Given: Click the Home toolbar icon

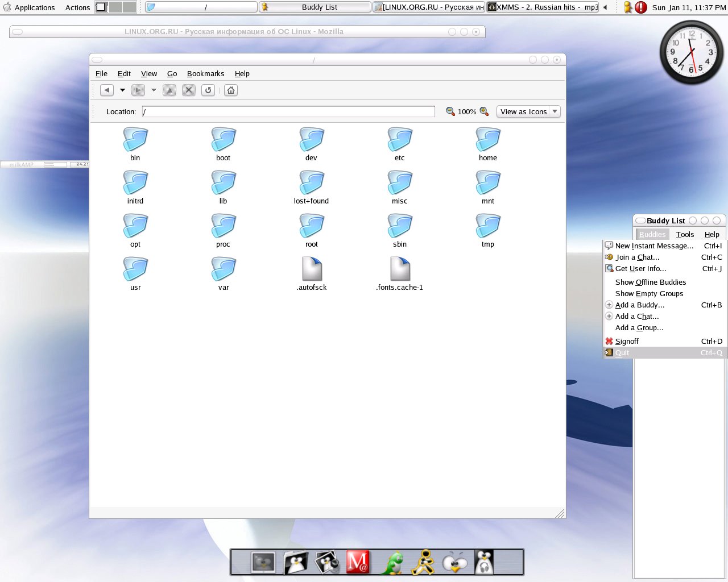Looking at the screenshot, I should pyautogui.click(x=231, y=90).
